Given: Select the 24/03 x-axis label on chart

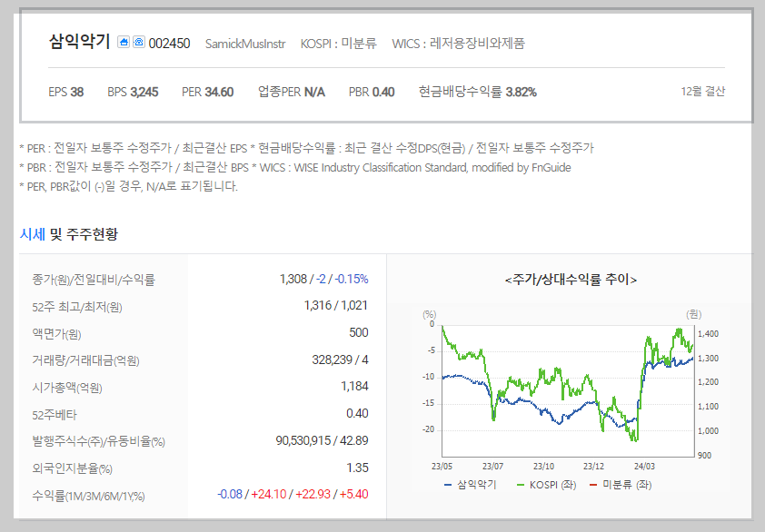Looking at the screenshot, I should 644,466.
